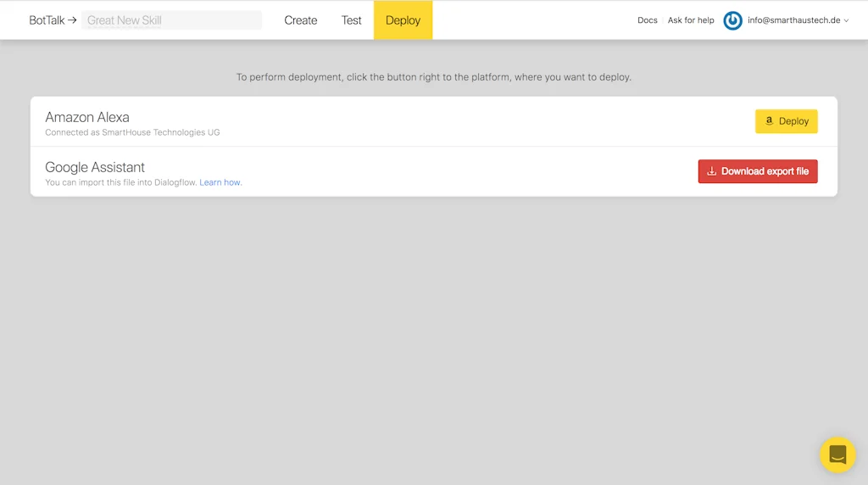Image resolution: width=868 pixels, height=485 pixels.
Task: Follow the Learn how link
Action: tap(220, 182)
